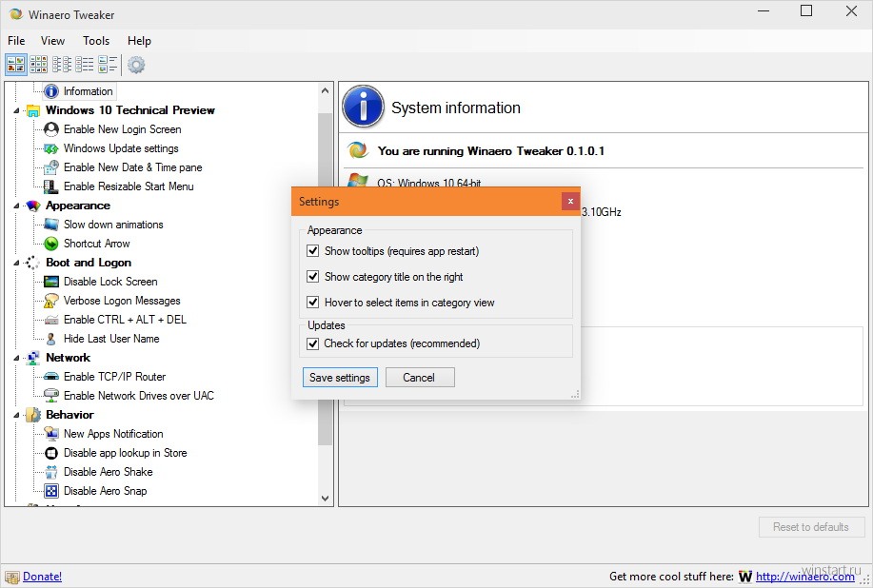Toggle Check for updates checkbox
Viewport: 873px width, 588px height.
pyautogui.click(x=313, y=343)
